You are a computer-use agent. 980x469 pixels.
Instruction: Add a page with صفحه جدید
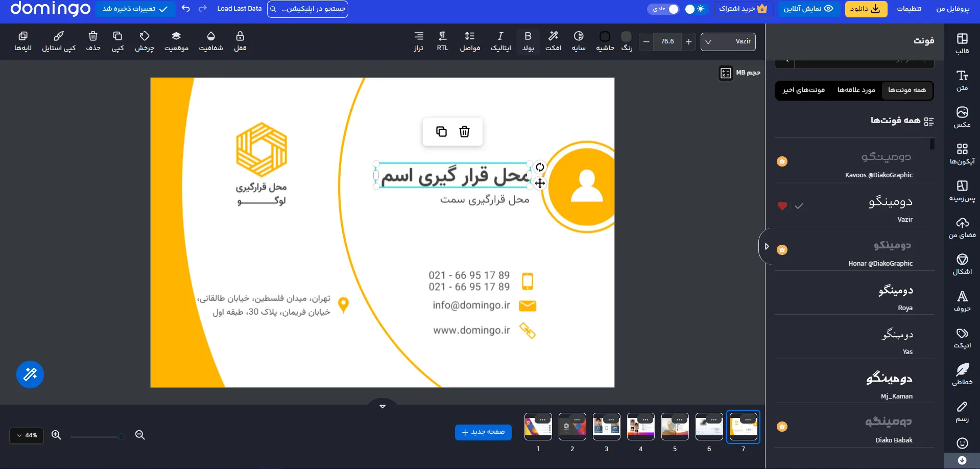coord(483,432)
